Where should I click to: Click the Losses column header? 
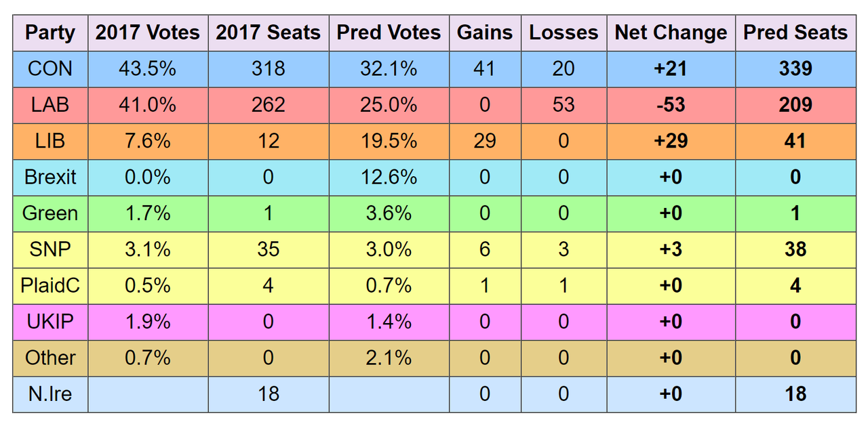[x=564, y=33]
